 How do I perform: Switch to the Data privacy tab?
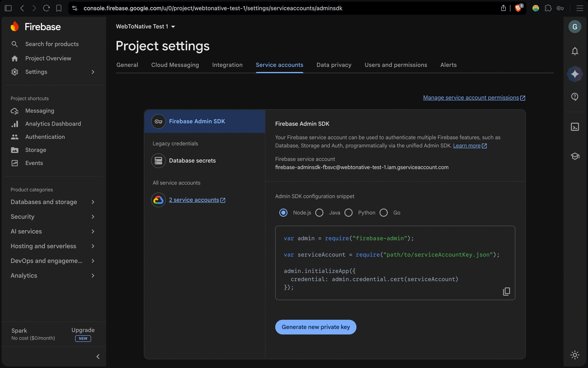pos(334,65)
